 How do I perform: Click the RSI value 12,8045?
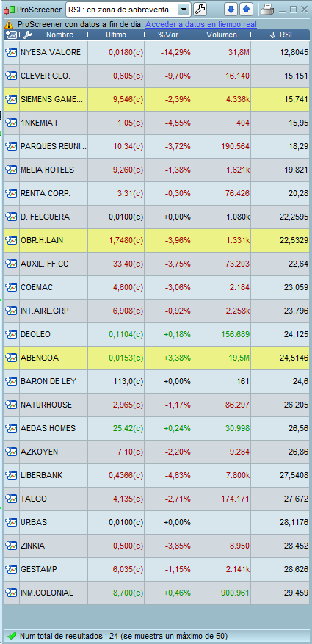pos(294,53)
